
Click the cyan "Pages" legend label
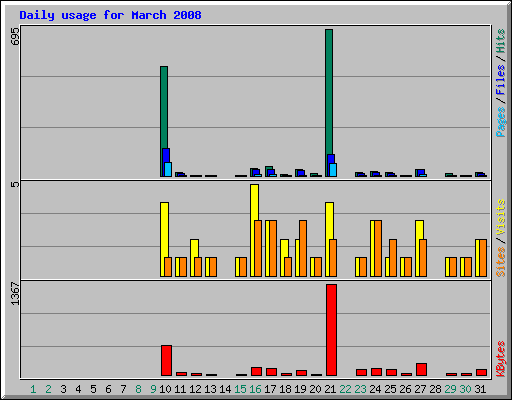point(501,122)
